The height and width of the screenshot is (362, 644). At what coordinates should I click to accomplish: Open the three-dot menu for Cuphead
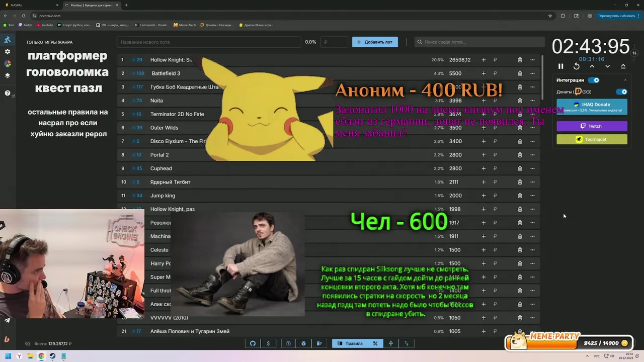tap(532, 168)
